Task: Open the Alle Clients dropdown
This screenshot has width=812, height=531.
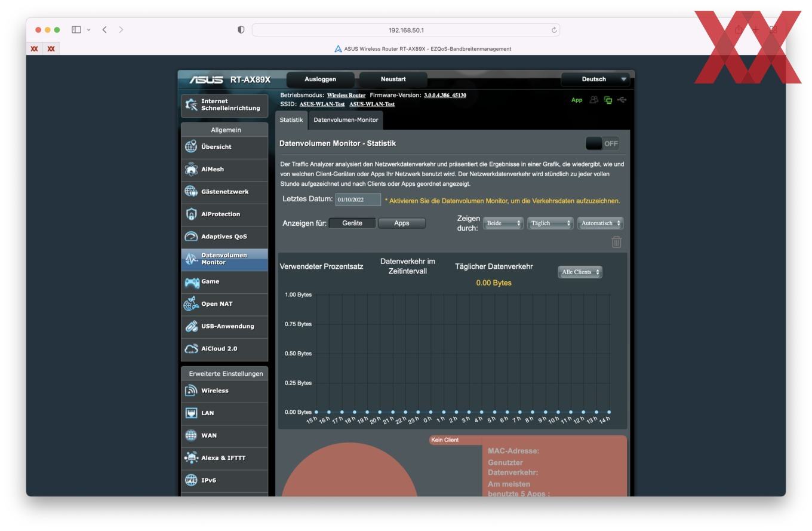Action: (x=580, y=272)
